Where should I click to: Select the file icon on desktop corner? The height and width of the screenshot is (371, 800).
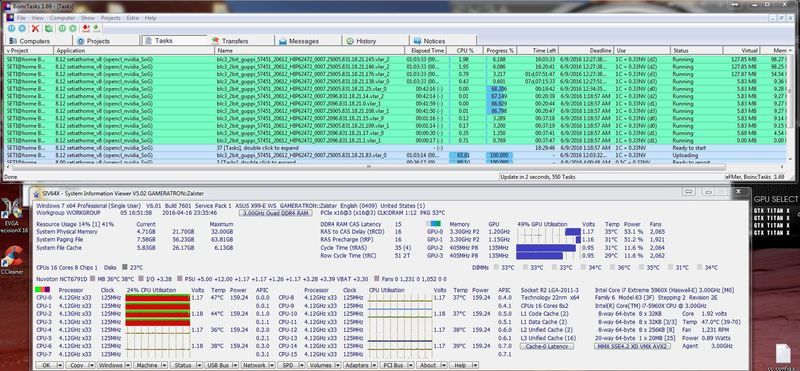coord(783,355)
